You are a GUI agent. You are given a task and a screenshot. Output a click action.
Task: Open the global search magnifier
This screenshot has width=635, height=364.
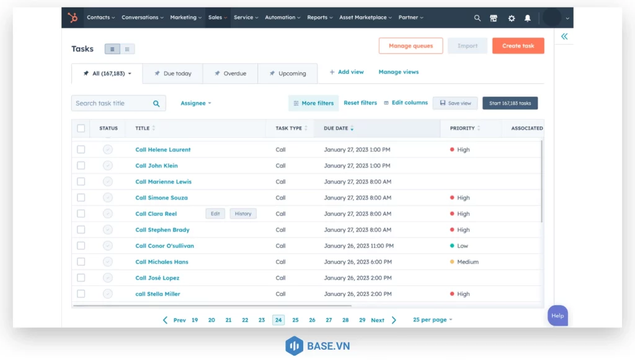(x=477, y=17)
